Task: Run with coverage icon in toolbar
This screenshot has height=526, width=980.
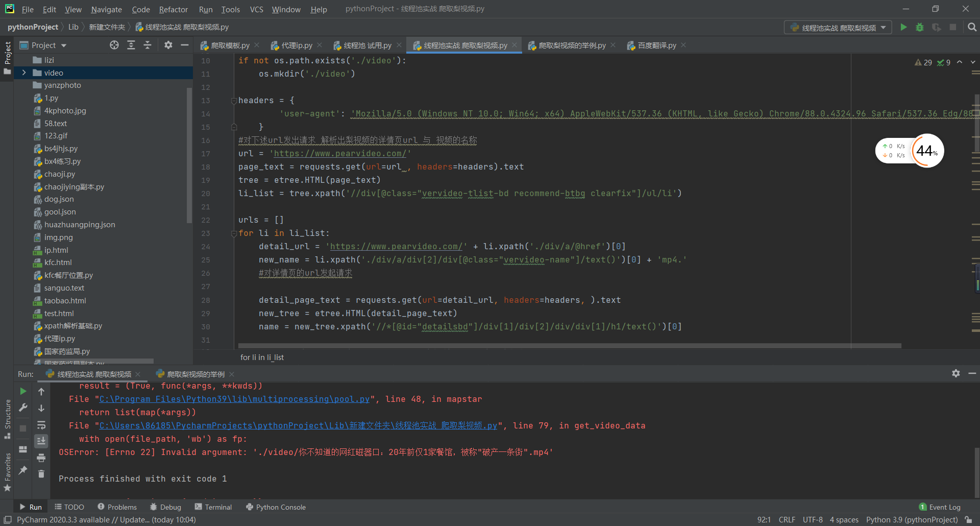Action: [x=936, y=27]
